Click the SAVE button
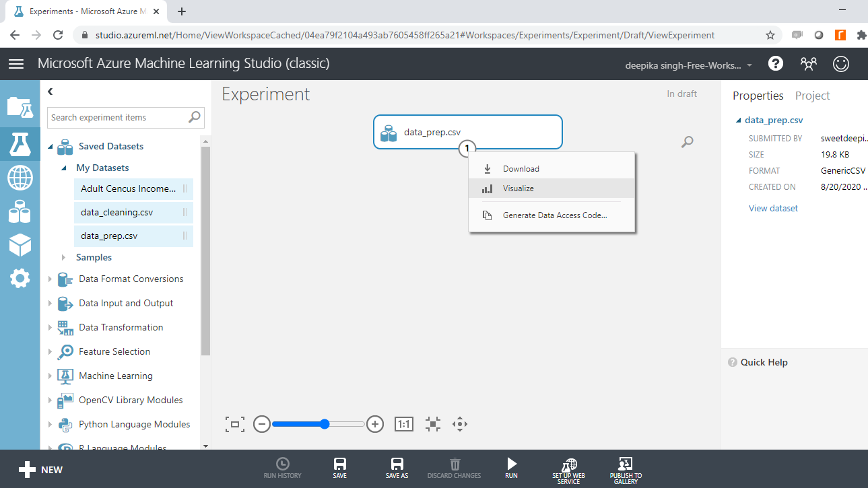The width and height of the screenshot is (868, 488). click(x=340, y=468)
